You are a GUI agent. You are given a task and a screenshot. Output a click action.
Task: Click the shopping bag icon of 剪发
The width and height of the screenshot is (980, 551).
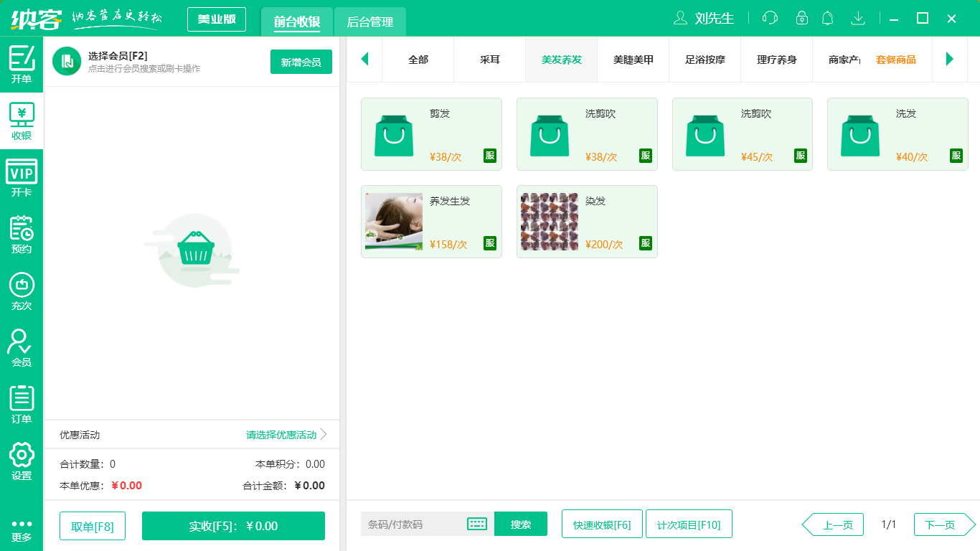pyautogui.click(x=394, y=135)
